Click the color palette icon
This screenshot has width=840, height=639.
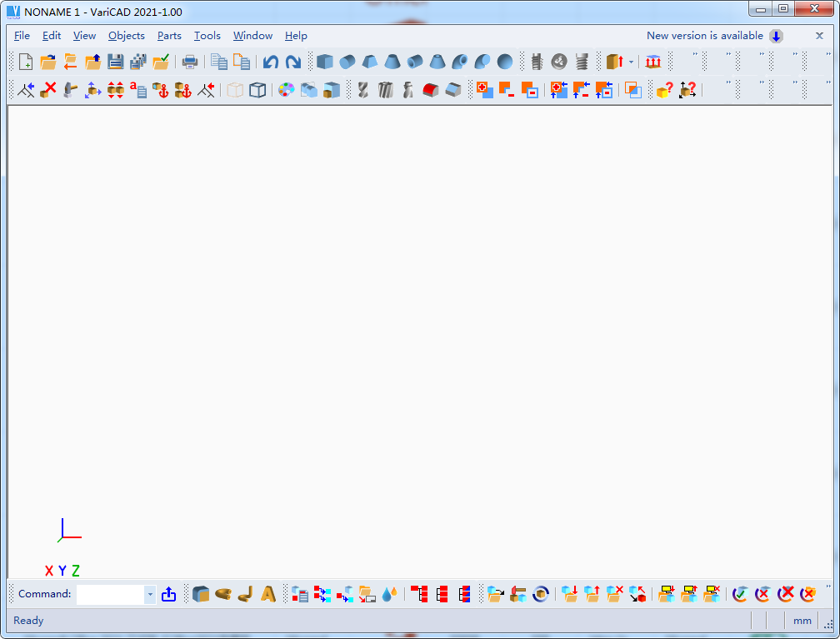tap(286, 90)
